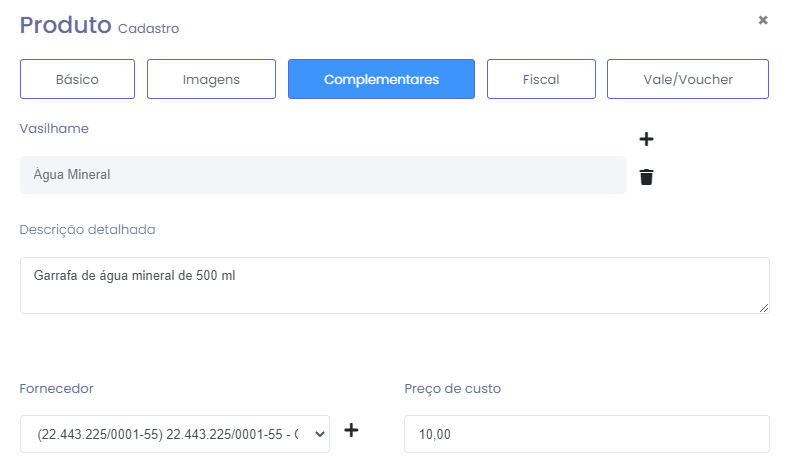Screen dimensions: 790x465
Task: Open the Imagens tab
Action: tap(211, 79)
